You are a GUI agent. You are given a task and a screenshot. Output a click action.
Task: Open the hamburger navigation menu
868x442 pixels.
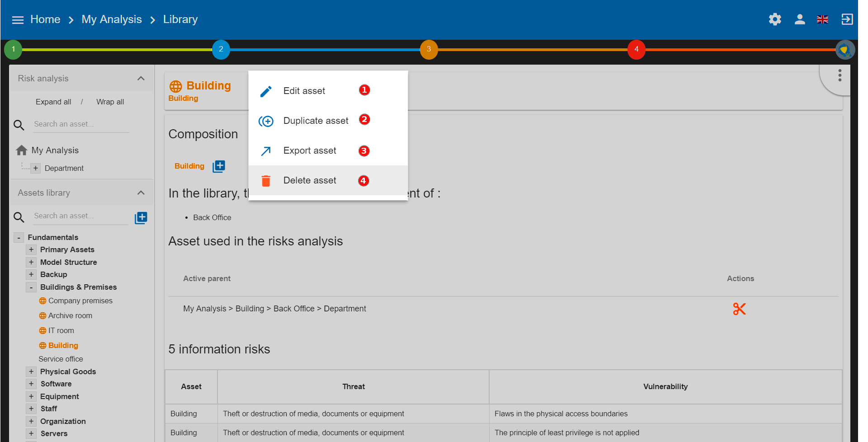[x=18, y=19]
